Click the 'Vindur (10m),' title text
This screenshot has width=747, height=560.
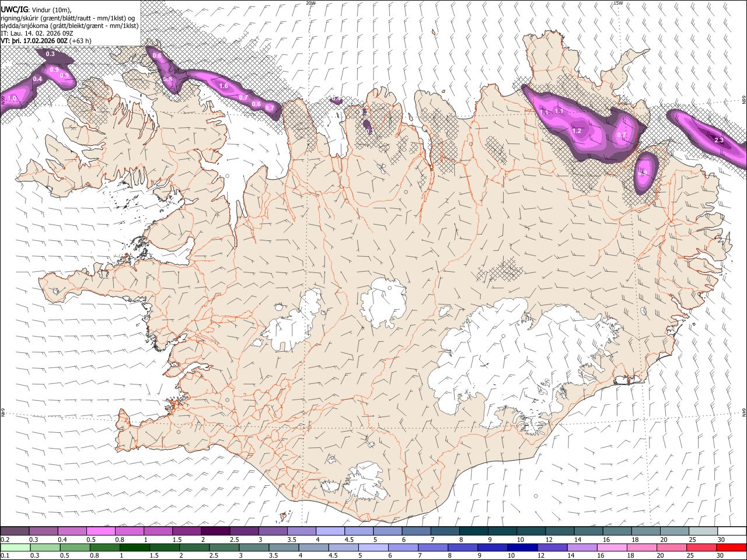[52, 9]
